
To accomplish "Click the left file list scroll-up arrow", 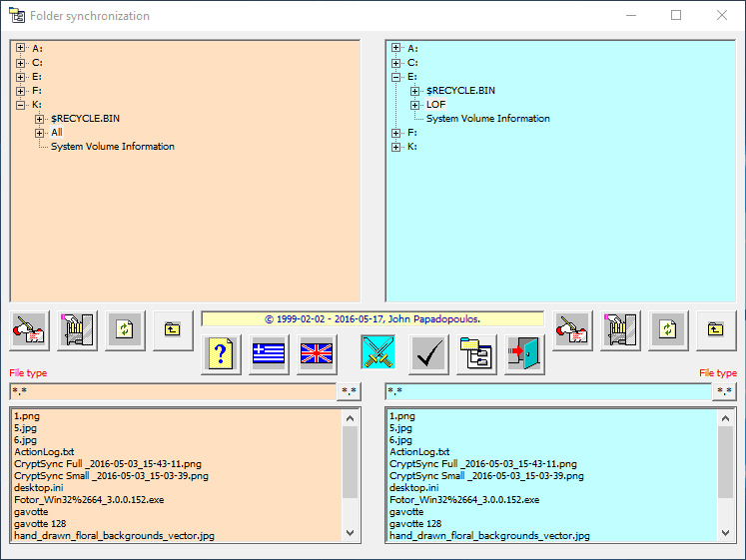I will 351,418.
